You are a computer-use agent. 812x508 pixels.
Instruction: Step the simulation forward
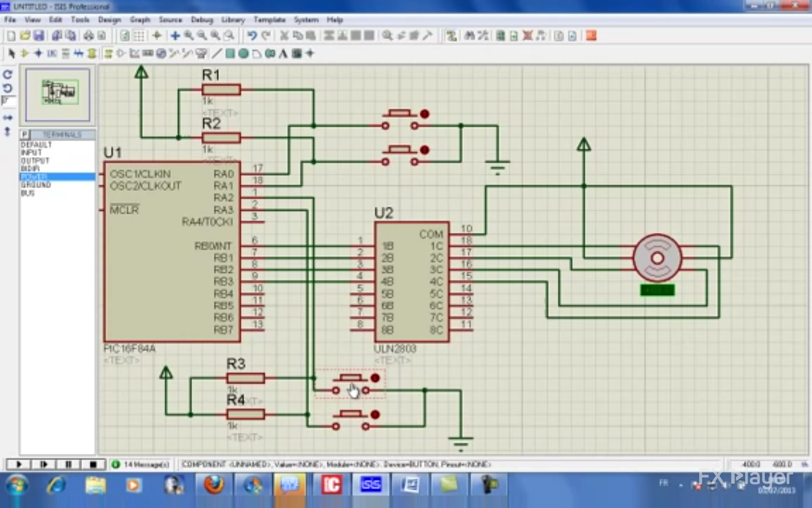[x=43, y=464]
